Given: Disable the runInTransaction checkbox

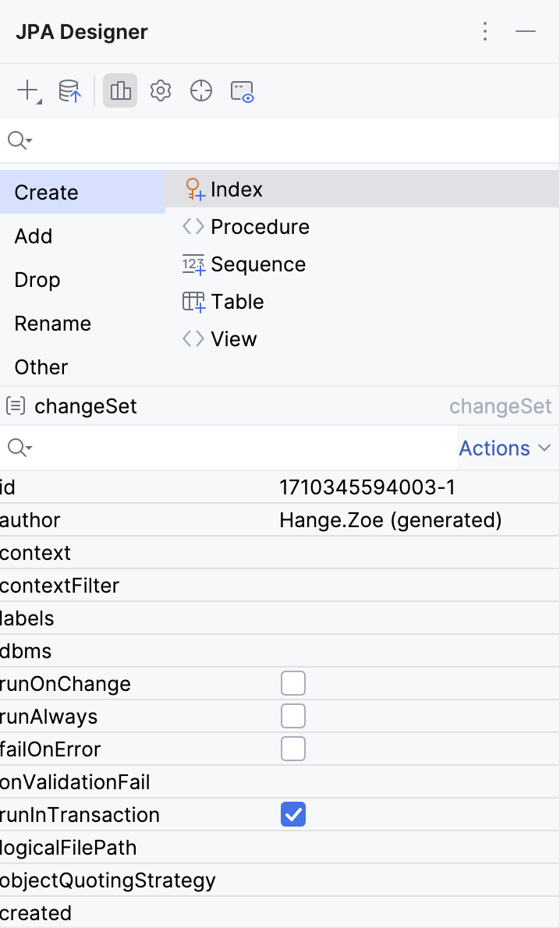Looking at the screenshot, I should tap(293, 813).
